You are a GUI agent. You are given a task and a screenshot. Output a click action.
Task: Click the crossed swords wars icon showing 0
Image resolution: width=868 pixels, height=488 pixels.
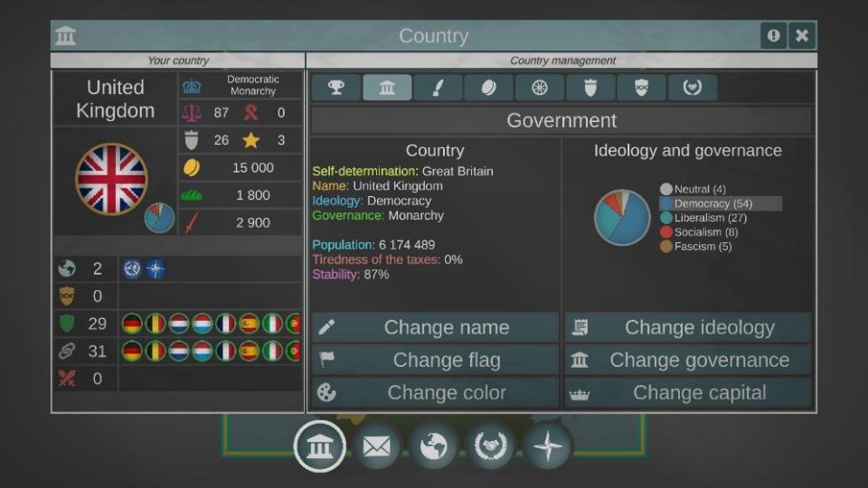[67, 379]
